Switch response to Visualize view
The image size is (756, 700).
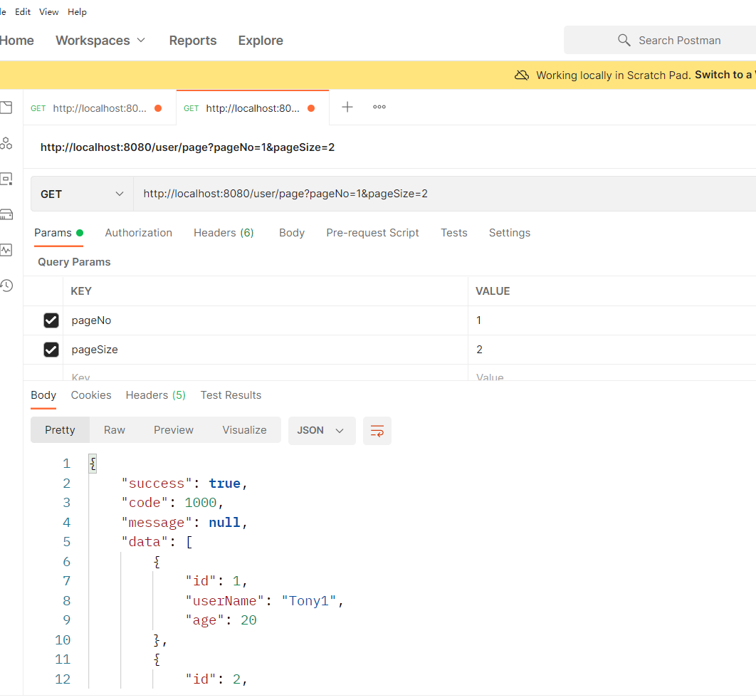[244, 430]
